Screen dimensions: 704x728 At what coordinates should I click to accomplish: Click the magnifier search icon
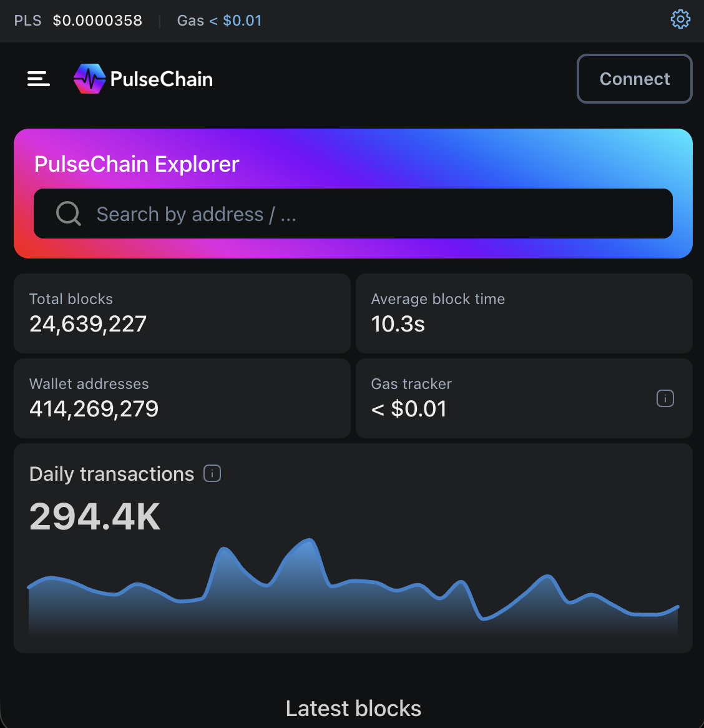click(x=69, y=214)
